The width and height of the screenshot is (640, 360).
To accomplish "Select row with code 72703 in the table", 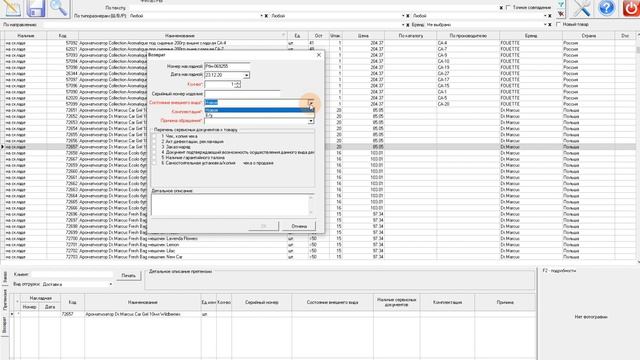I will point(318,257).
